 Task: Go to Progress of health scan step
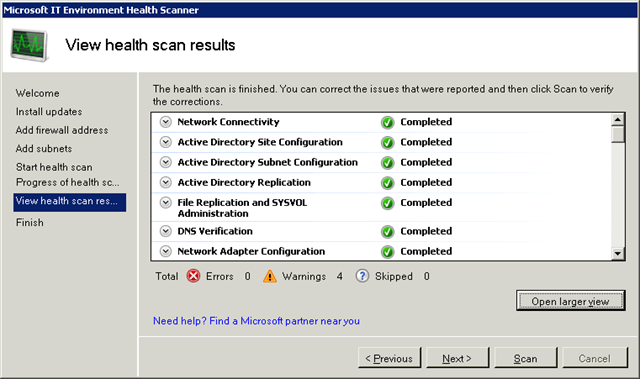[68, 182]
